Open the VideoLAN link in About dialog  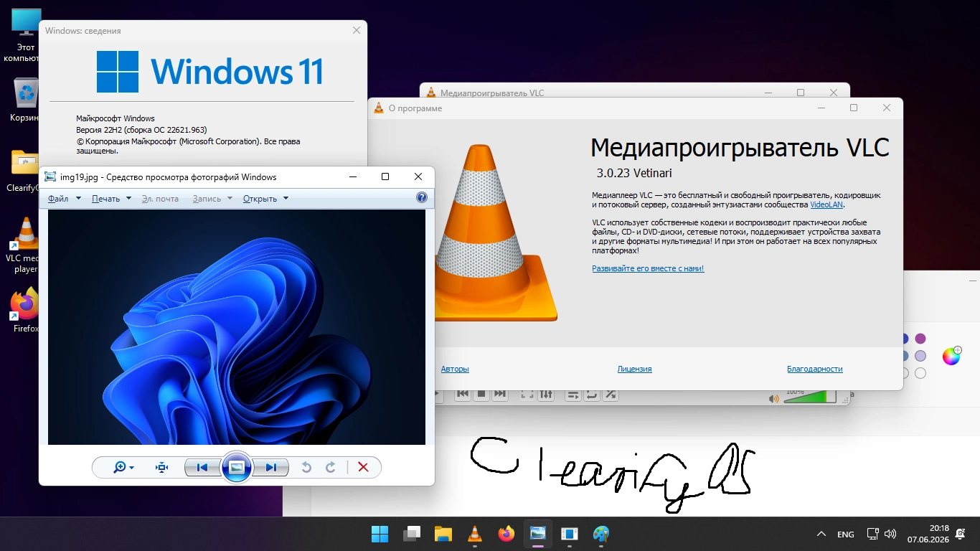pos(826,204)
